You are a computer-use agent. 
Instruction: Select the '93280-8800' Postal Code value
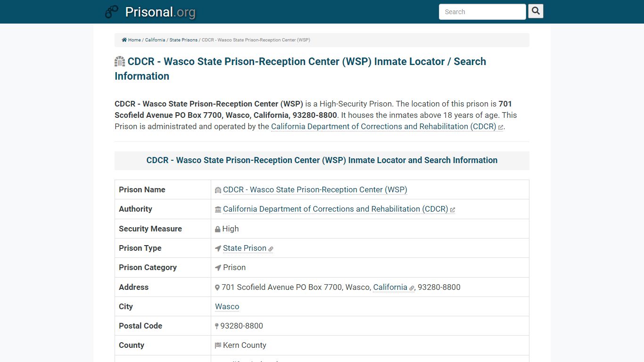click(242, 326)
